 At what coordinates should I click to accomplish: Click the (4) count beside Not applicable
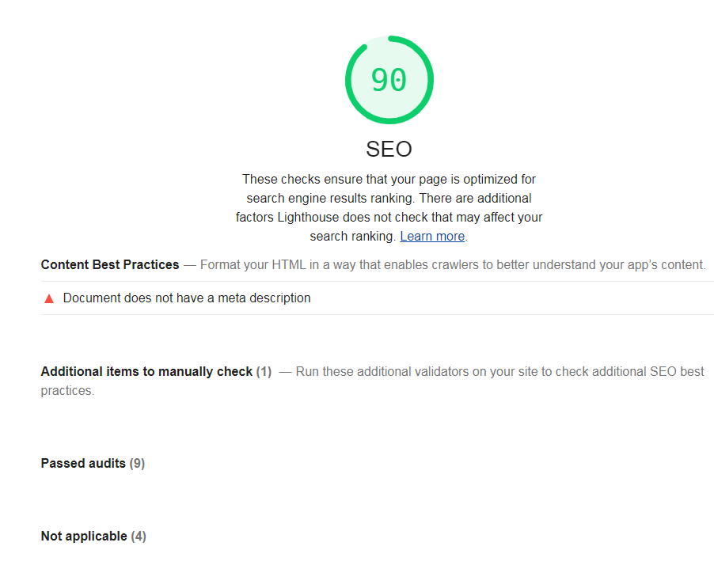139,536
